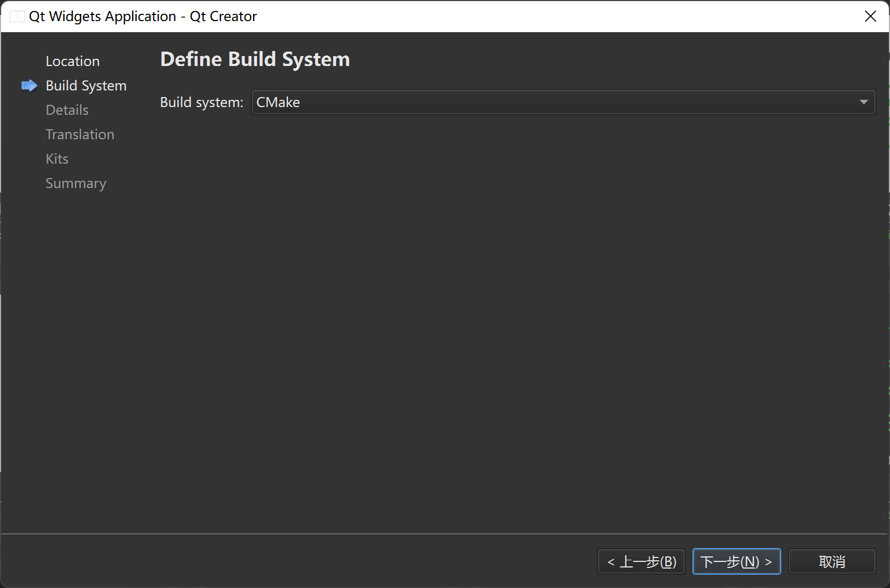Click the blue arrow marker beside Build System
This screenshot has width=890, height=588.
(29, 85)
